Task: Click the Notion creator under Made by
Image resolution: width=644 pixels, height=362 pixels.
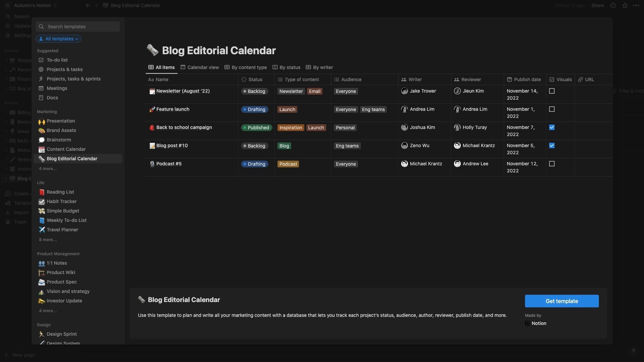Action: pos(536,324)
